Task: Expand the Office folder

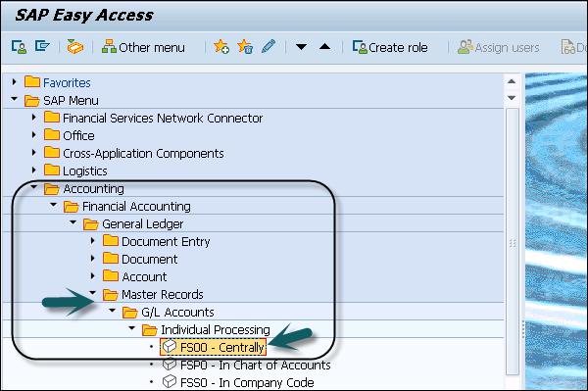Action: (x=34, y=134)
